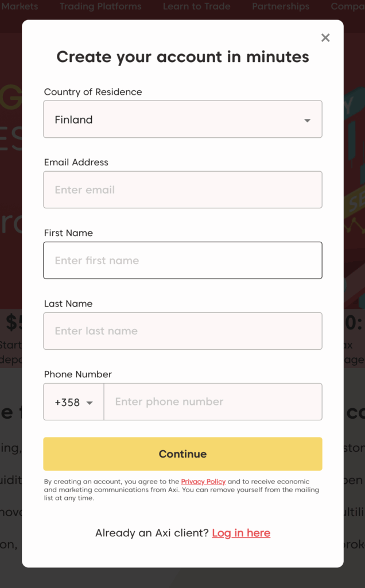
Task: Click into the Enter first name field
Action: pos(182,261)
